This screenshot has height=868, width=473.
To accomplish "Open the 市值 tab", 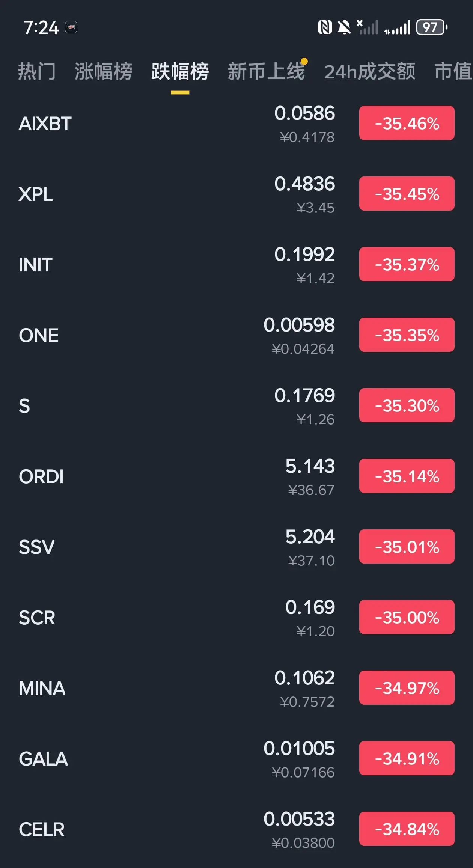I will coord(452,71).
